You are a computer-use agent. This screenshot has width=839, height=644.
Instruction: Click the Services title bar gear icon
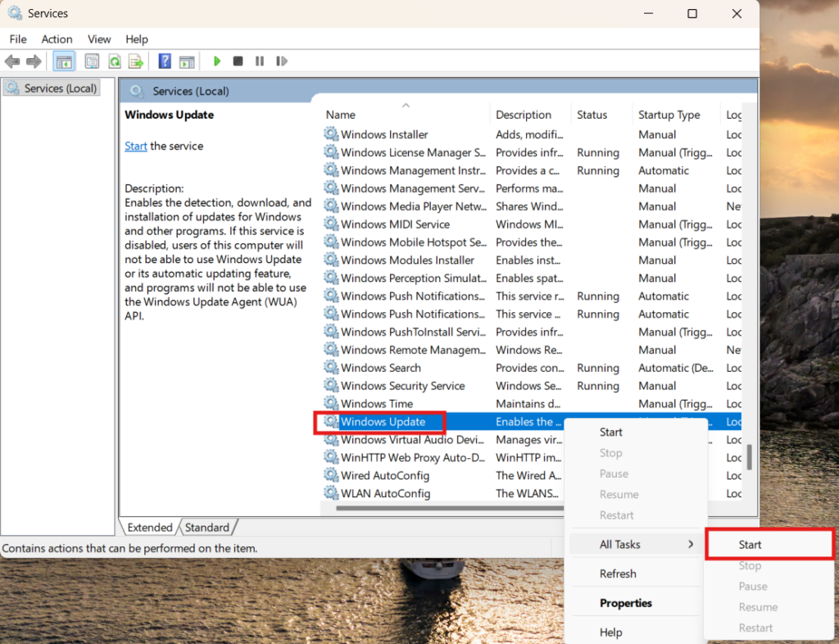(x=15, y=13)
